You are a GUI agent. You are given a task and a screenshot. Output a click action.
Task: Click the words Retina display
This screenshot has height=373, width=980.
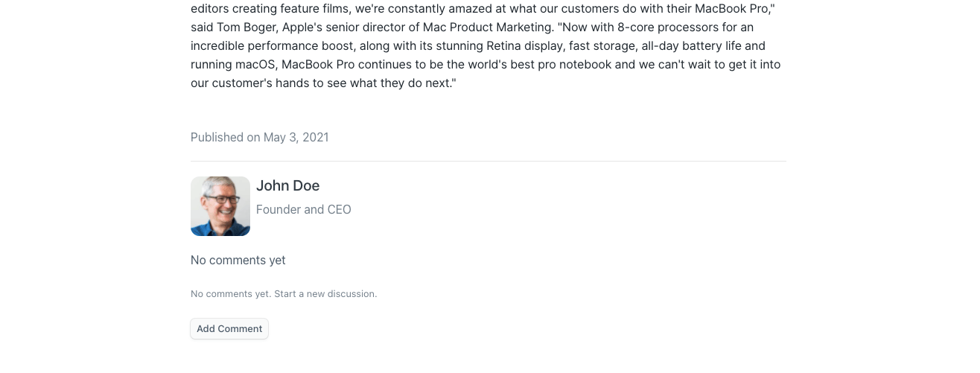point(521,46)
